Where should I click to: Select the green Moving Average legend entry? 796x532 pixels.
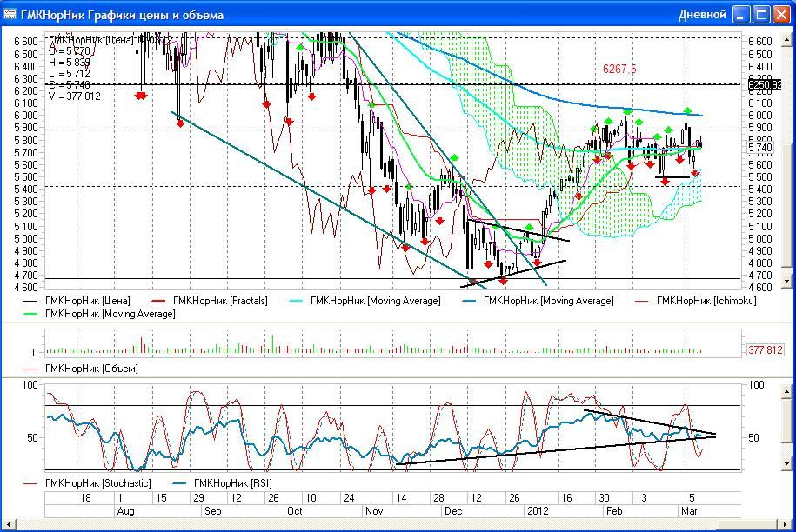pyautogui.click(x=99, y=314)
